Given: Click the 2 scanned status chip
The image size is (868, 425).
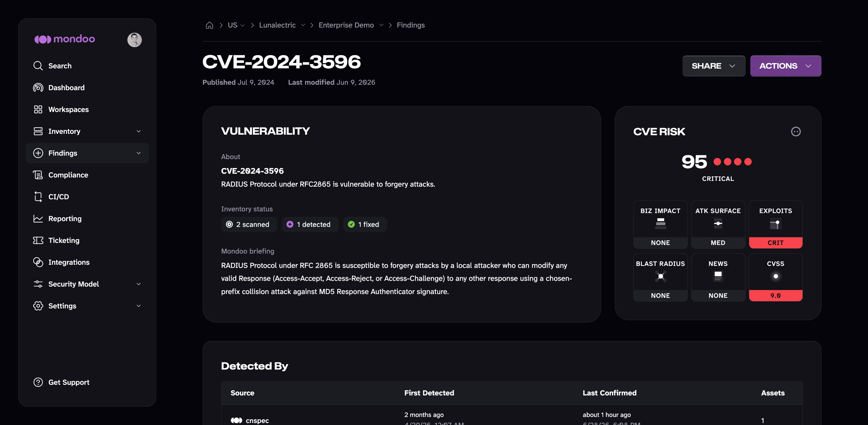Looking at the screenshot, I should point(249,225).
